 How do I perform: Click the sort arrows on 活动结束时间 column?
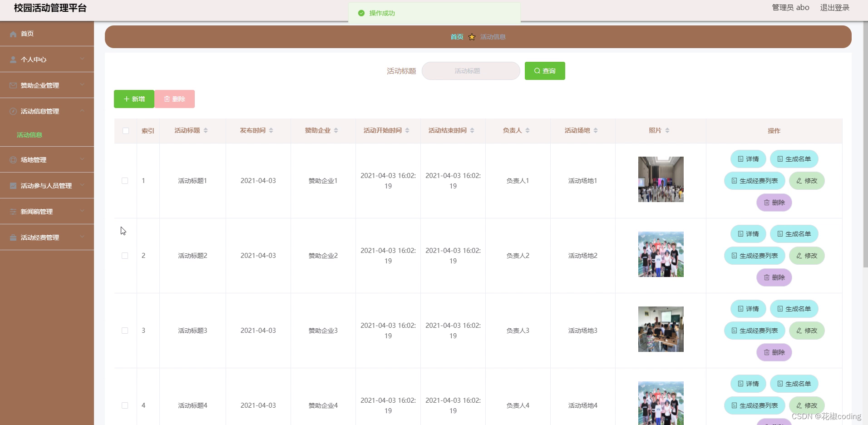coord(472,131)
